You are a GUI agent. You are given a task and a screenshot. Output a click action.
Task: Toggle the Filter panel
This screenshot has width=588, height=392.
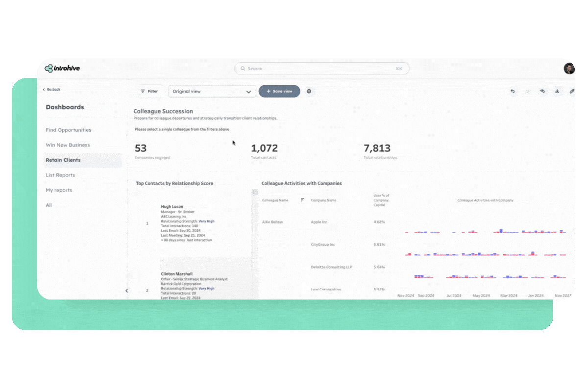pos(150,91)
